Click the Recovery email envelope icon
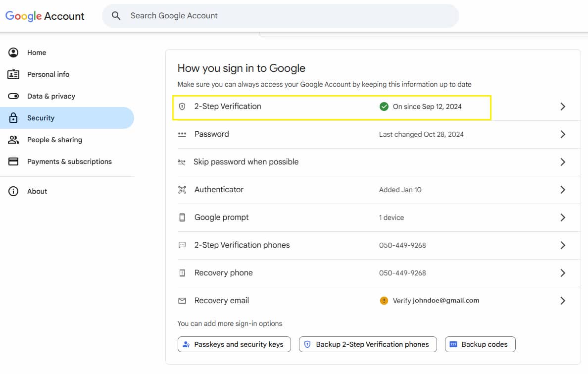Viewport: 588px width, 374px height. tap(182, 300)
